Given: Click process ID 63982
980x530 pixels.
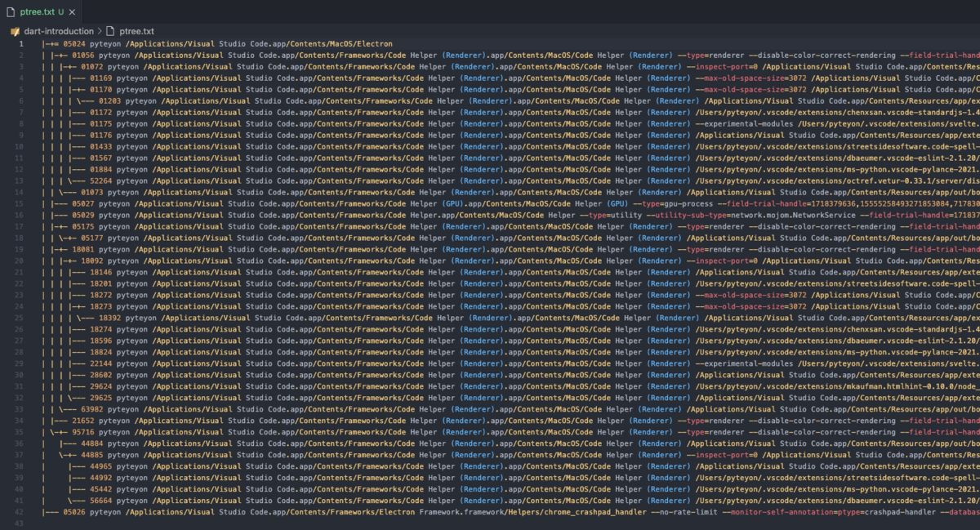Looking at the screenshot, I should [x=92, y=409].
